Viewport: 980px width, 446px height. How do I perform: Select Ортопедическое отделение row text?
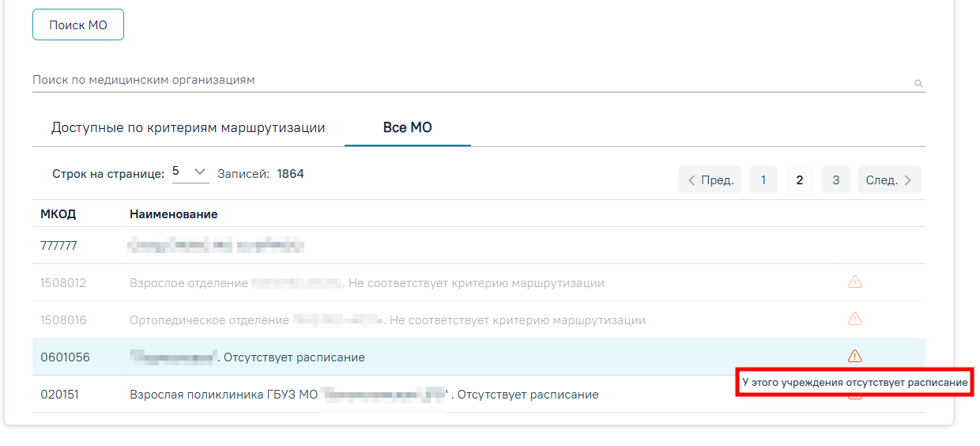pyautogui.click(x=387, y=320)
